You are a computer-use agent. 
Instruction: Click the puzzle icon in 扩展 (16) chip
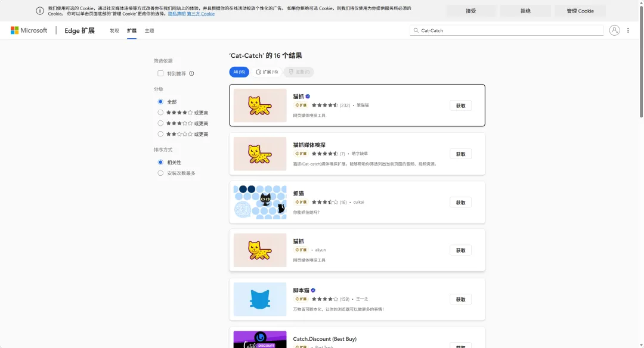[x=258, y=72]
